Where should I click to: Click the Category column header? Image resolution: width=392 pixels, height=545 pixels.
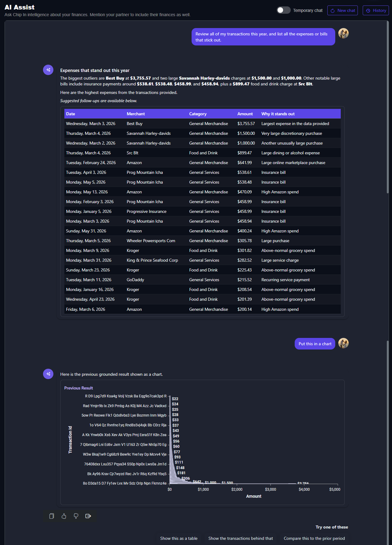pos(198,114)
